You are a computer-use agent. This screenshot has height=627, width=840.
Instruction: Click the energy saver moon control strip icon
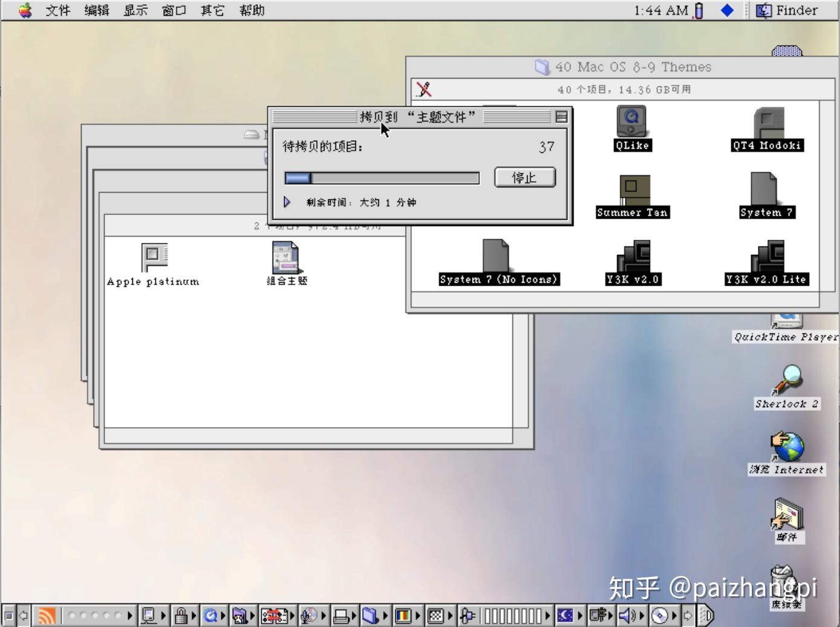click(565, 616)
